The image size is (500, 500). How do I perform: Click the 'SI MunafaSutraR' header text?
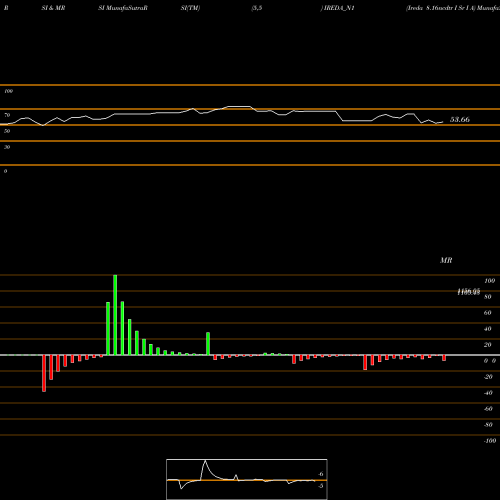tap(123, 8)
